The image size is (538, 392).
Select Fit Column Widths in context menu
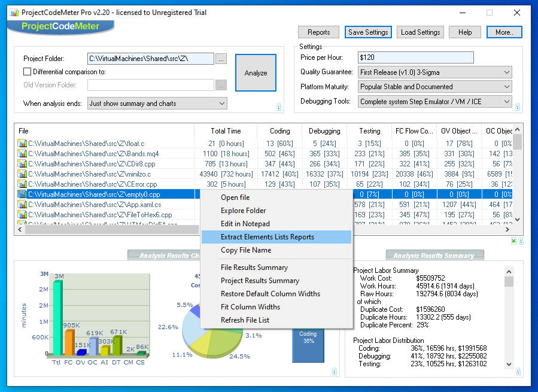pyautogui.click(x=250, y=307)
